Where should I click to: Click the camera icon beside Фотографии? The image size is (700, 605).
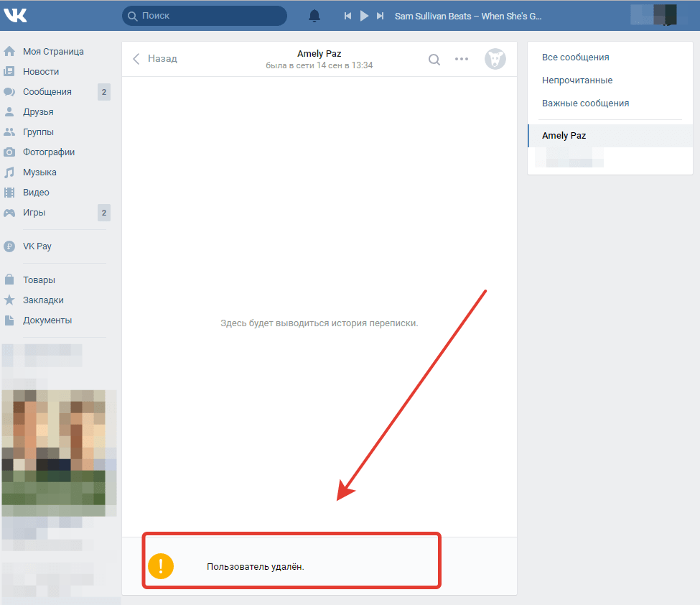coord(9,152)
